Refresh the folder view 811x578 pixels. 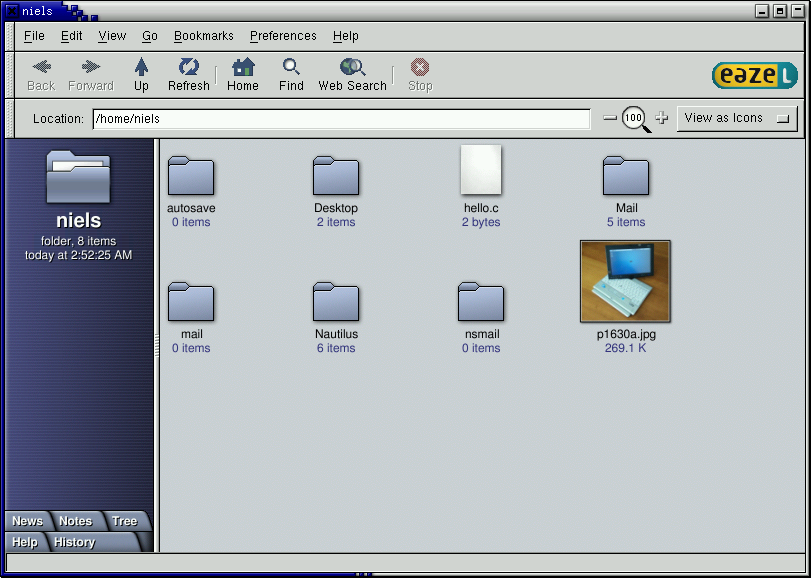(189, 67)
